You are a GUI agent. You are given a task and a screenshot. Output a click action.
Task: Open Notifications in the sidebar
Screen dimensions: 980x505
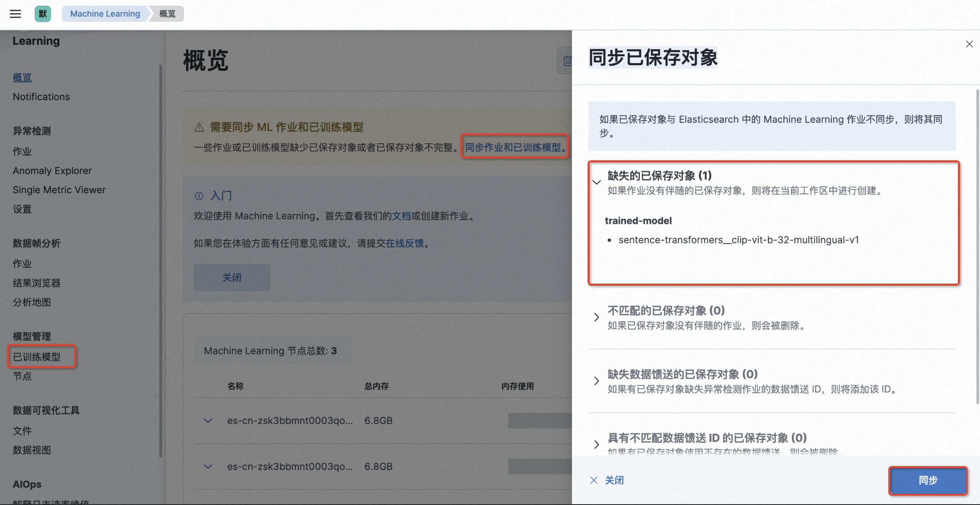click(41, 97)
